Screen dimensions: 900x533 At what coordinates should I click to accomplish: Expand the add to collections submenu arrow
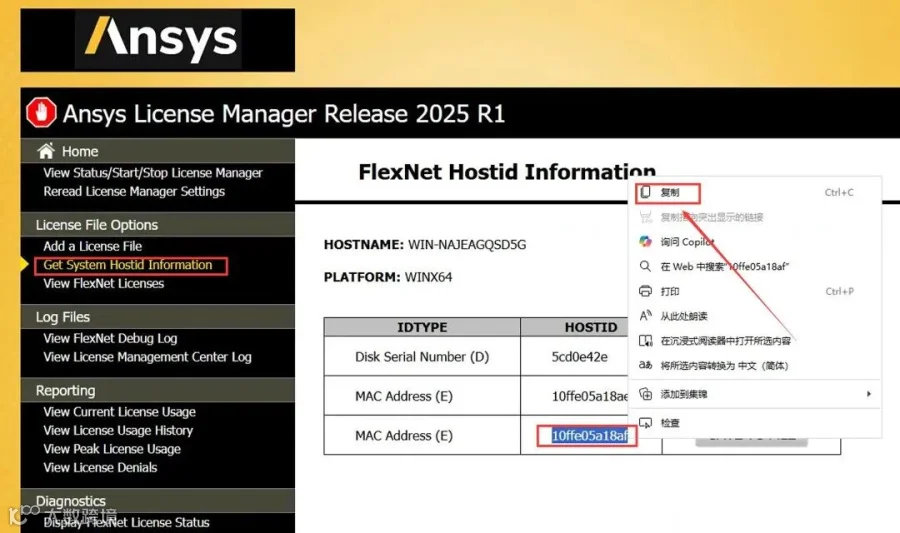click(x=868, y=394)
